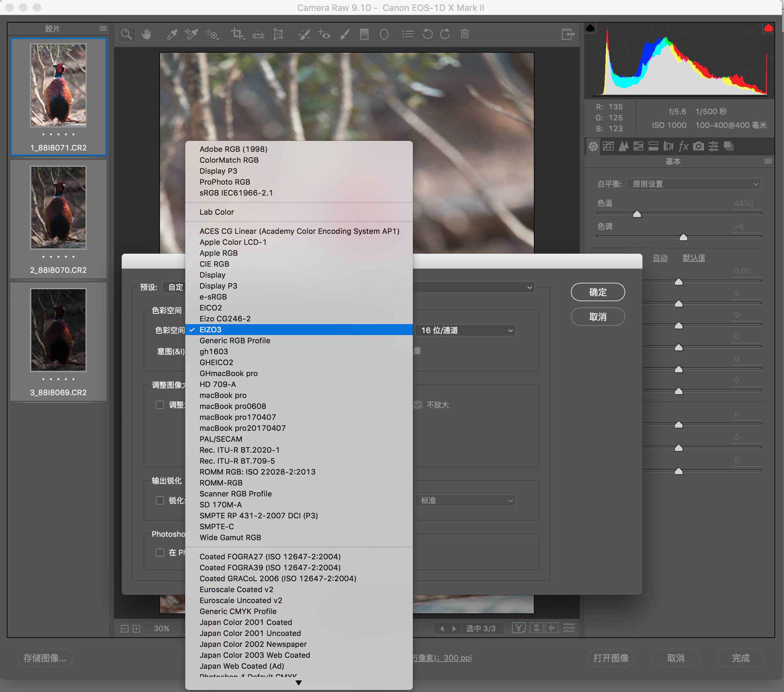Viewport: 784px width, 692px height.
Task: Enable the output sharpening checkbox
Action: [x=160, y=501]
